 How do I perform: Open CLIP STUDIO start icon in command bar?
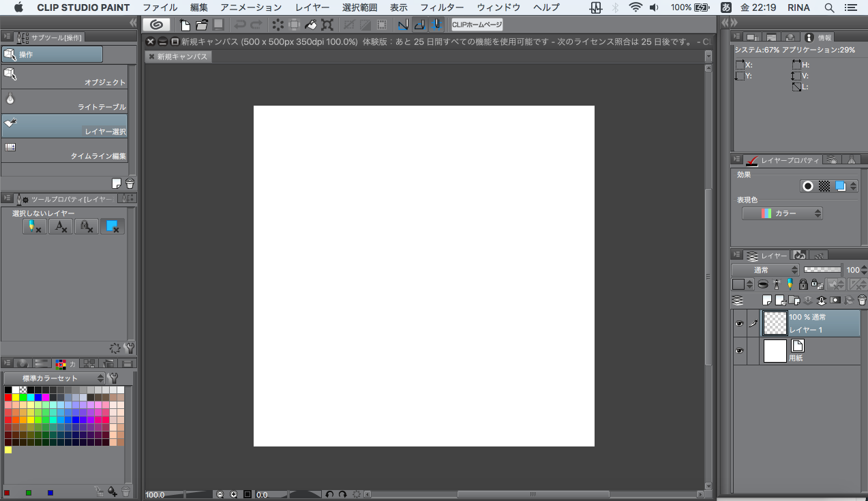pyautogui.click(x=156, y=25)
